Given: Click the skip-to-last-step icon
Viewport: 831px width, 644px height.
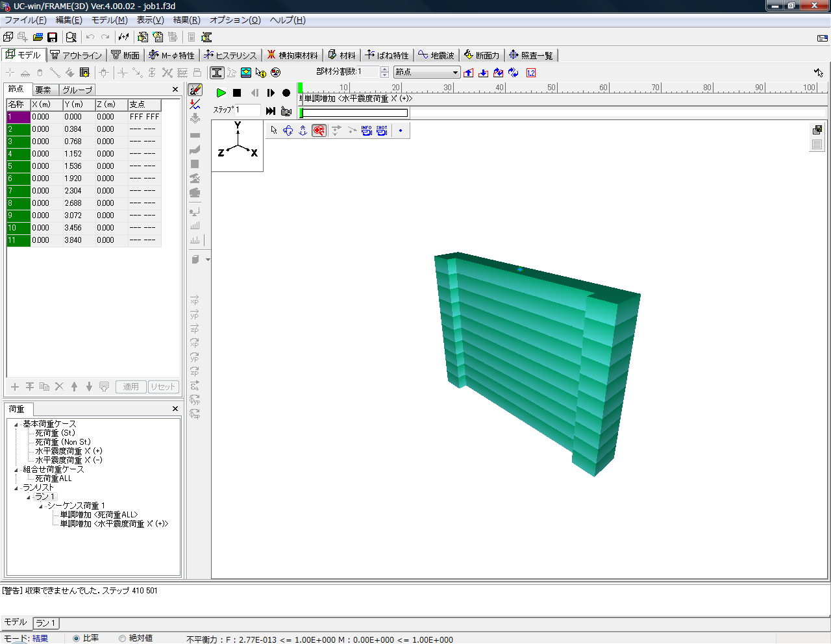Looking at the screenshot, I should (271, 111).
